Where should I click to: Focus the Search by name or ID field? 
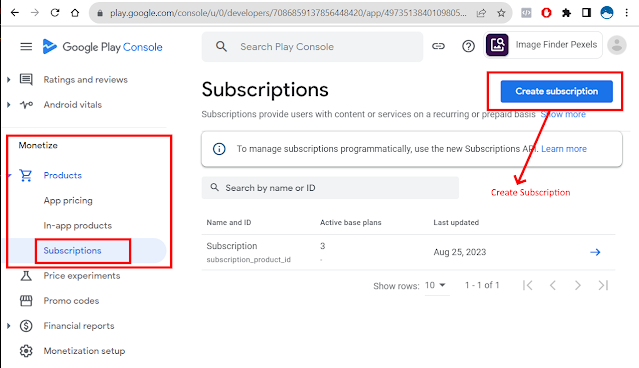point(330,188)
